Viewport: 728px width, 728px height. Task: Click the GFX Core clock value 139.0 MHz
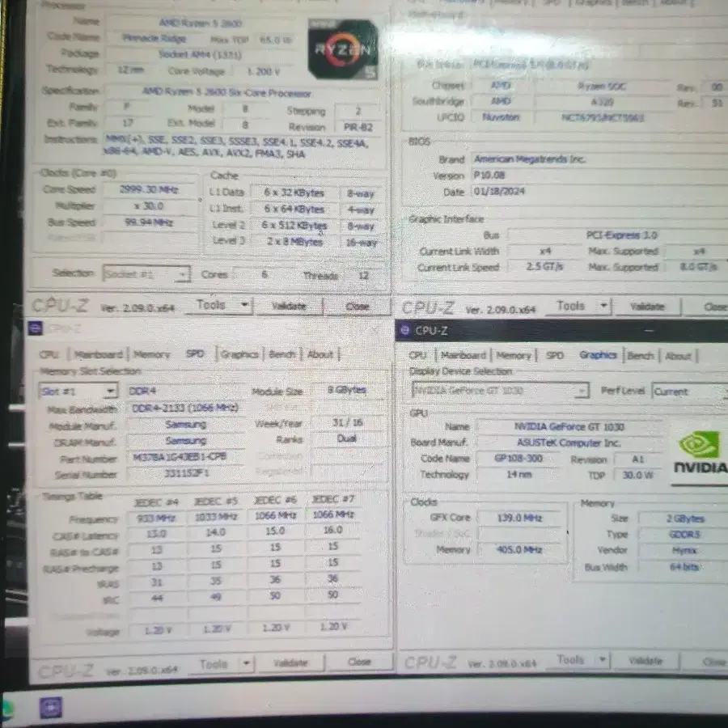(519, 518)
